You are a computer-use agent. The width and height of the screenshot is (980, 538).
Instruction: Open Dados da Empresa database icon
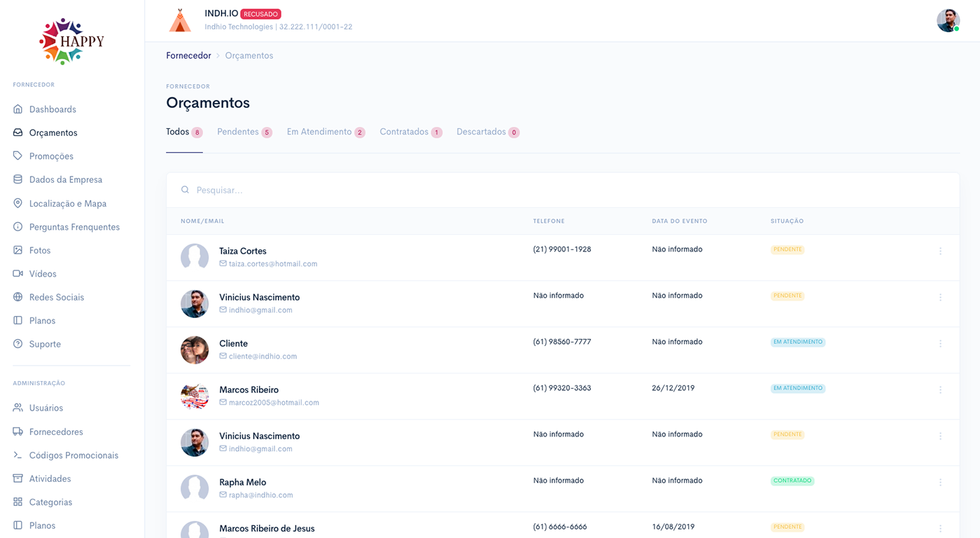click(18, 179)
